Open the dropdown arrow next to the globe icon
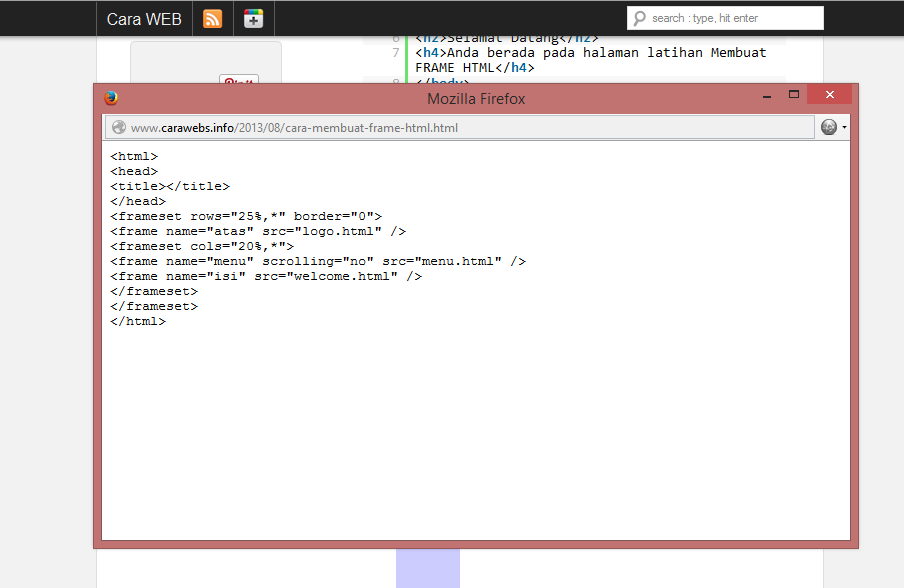The width and height of the screenshot is (904, 588). pyautogui.click(x=843, y=127)
